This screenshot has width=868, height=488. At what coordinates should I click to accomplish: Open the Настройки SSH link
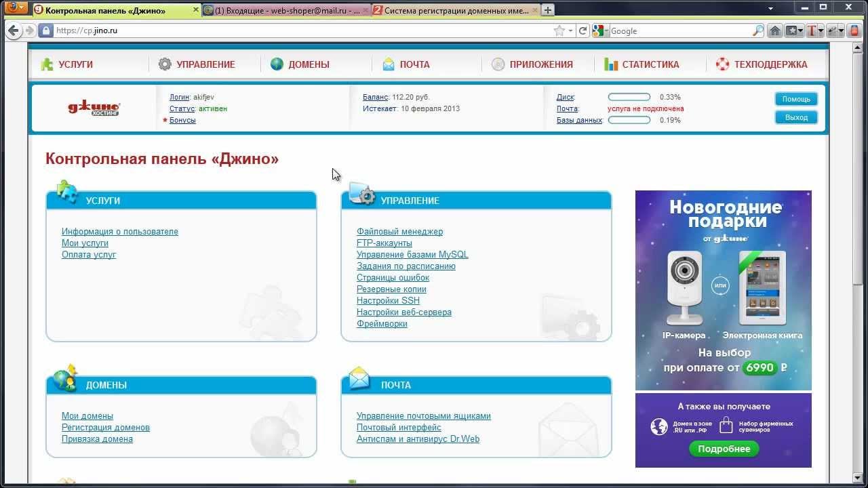click(388, 300)
